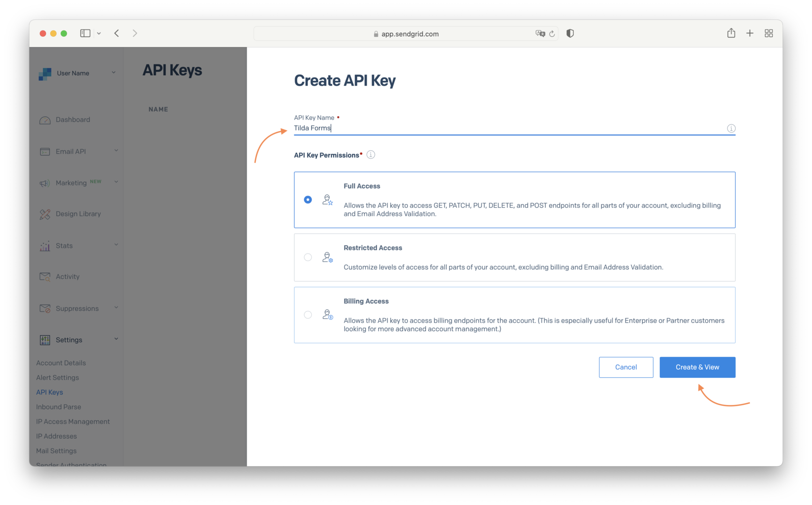Click the Email API icon in sidebar

pos(45,151)
